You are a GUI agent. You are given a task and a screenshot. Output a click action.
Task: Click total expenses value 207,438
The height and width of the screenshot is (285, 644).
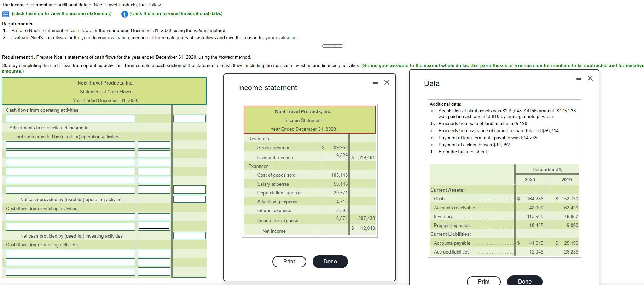(x=366, y=218)
